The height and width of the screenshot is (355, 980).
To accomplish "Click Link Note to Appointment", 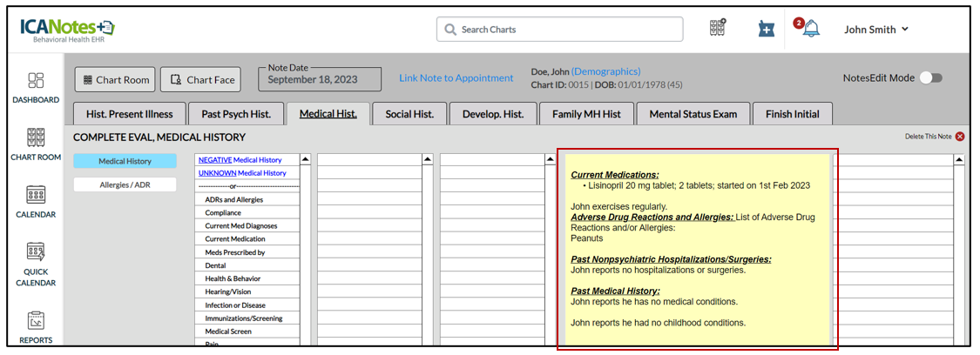I will pos(456,78).
